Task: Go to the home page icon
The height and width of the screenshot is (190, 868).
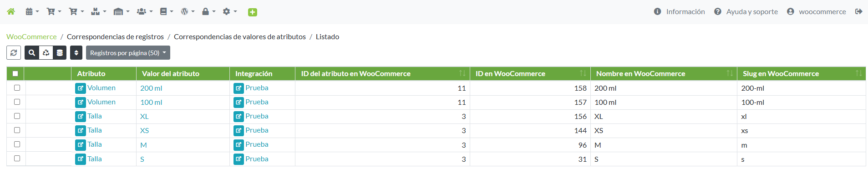Action: (11, 11)
